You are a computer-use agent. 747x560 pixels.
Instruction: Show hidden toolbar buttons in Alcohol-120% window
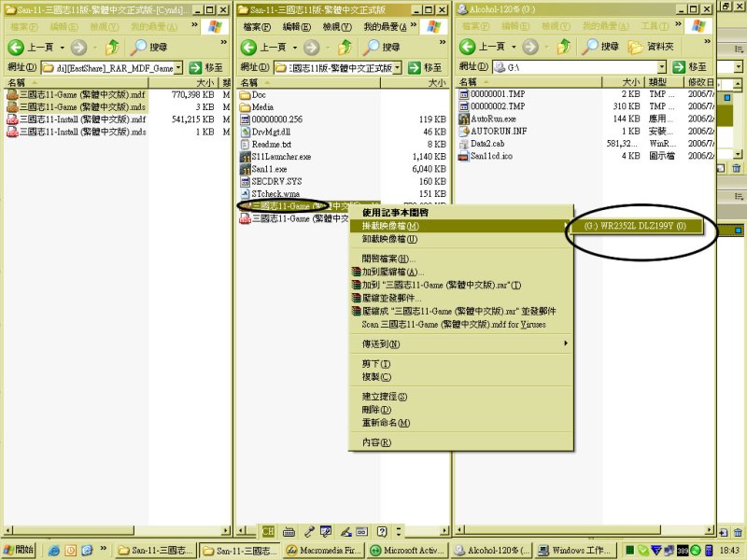click(x=708, y=42)
